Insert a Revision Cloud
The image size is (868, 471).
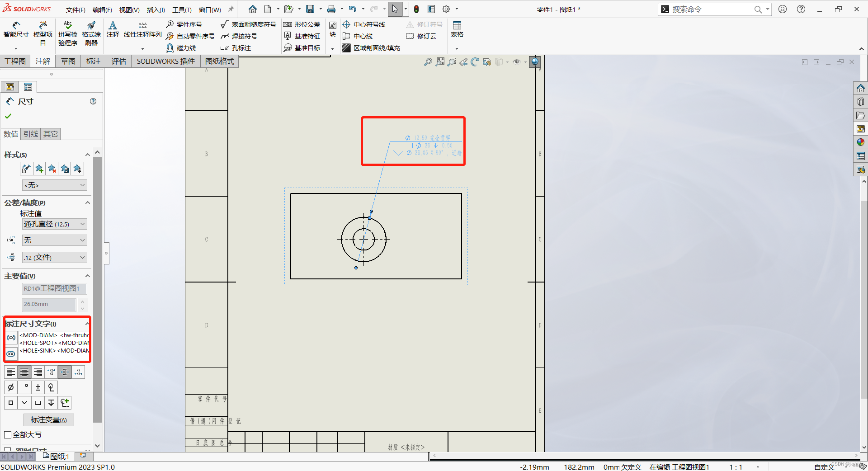pyautogui.click(x=421, y=36)
